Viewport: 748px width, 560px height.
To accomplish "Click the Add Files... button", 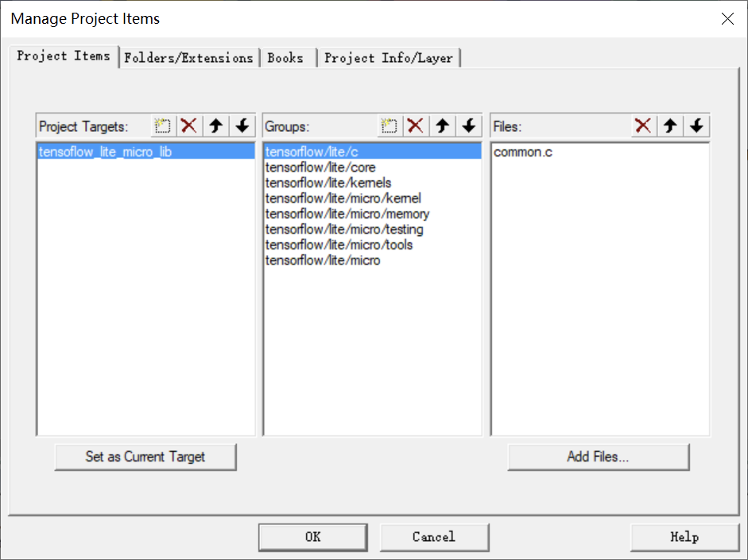I will [x=599, y=457].
